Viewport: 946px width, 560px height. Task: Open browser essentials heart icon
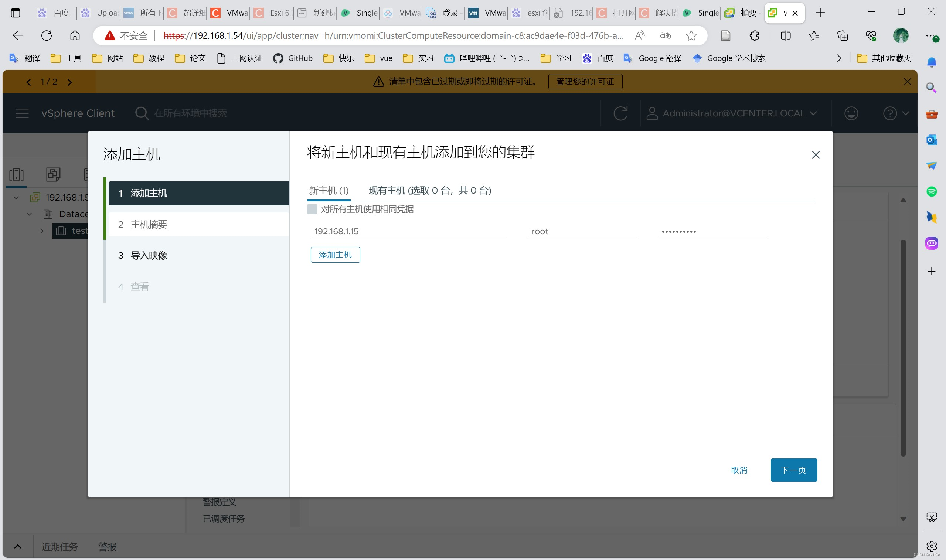(x=871, y=35)
